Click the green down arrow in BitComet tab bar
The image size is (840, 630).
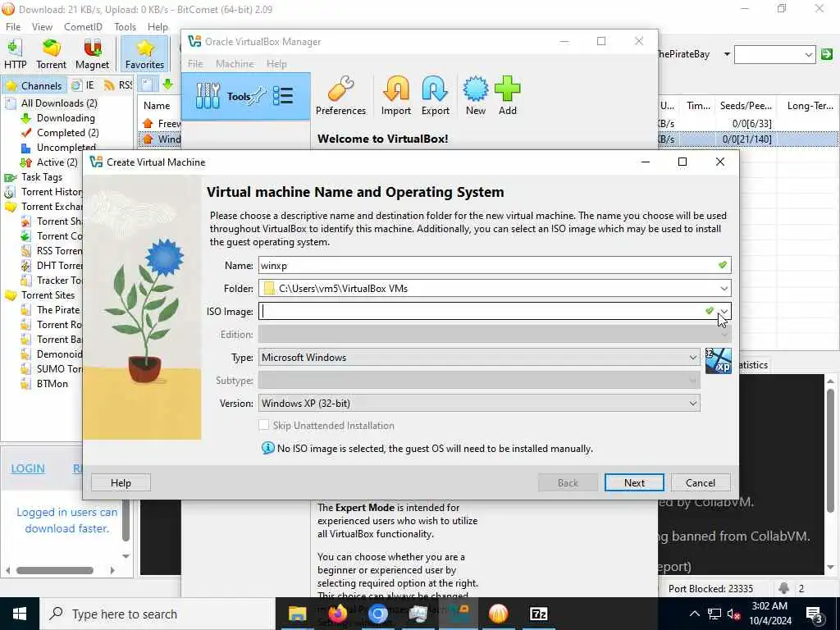[x=167, y=84]
